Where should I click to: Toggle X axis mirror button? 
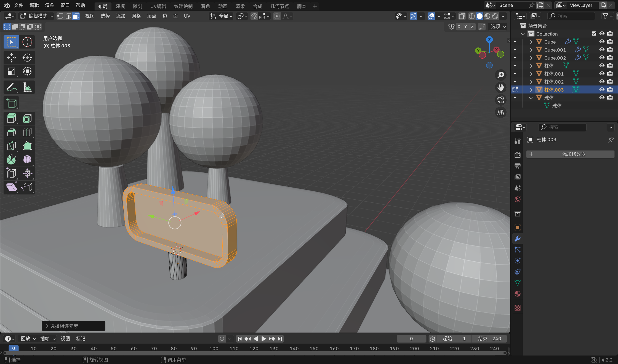click(x=459, y=26)
